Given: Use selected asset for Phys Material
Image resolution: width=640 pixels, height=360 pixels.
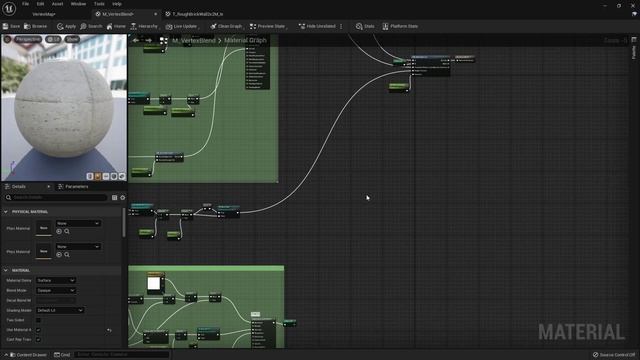Looking at the screenshot, I should (59, 231).
